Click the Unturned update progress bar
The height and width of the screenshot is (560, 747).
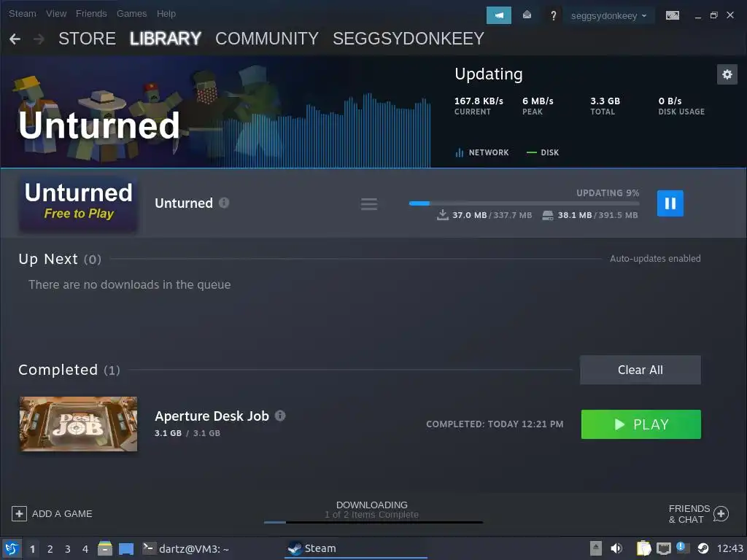point(524,204)
